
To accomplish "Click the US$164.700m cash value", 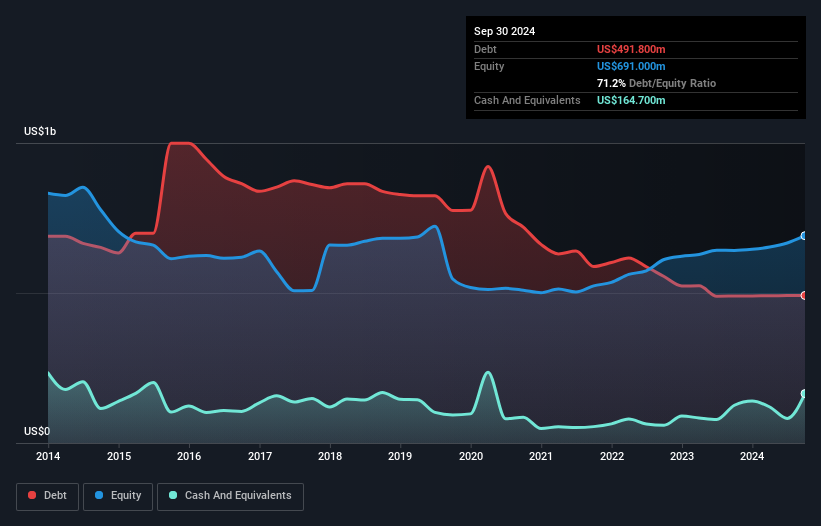I will (631, 100).
